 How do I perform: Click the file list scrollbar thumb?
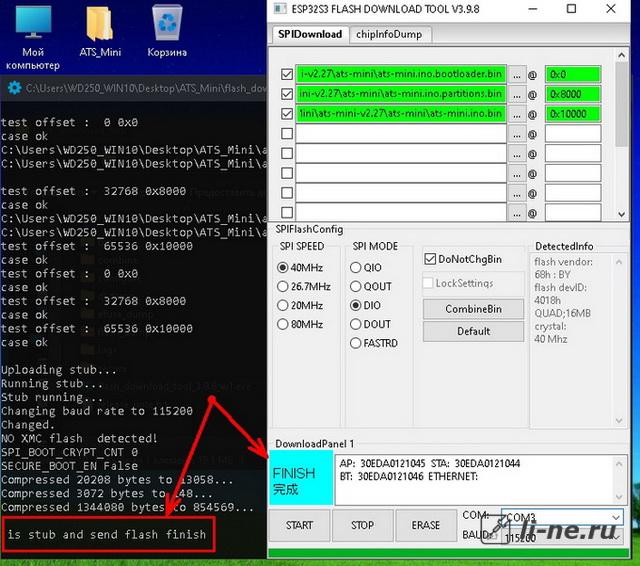621,104
